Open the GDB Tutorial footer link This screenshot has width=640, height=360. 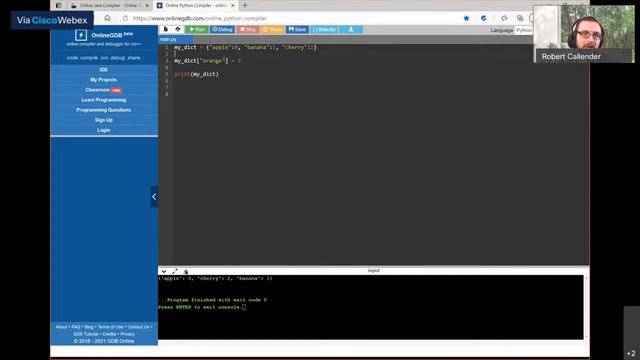pyautogui.click(x=85, y=334)
